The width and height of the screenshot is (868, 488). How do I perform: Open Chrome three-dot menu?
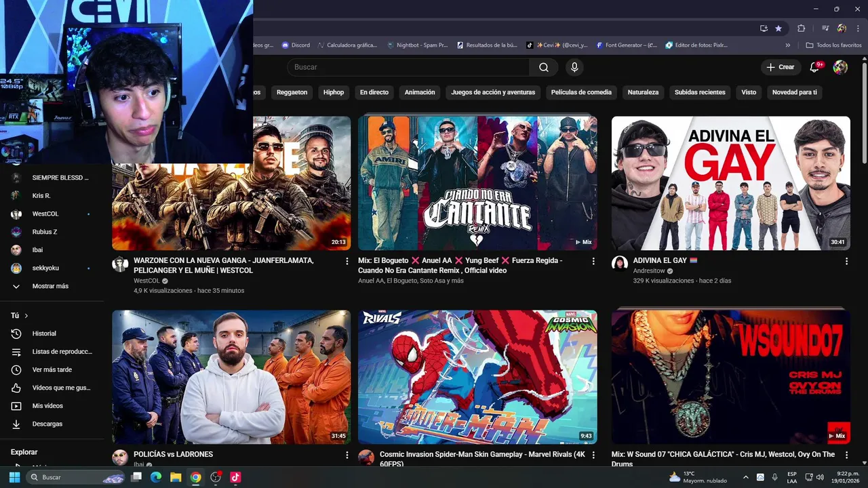pyautogui.click(x=856, y=28)
